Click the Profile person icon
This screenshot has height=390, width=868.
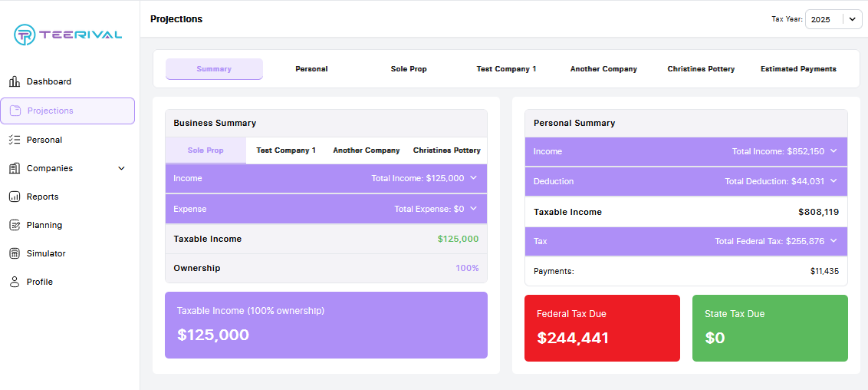pos(14,282)
